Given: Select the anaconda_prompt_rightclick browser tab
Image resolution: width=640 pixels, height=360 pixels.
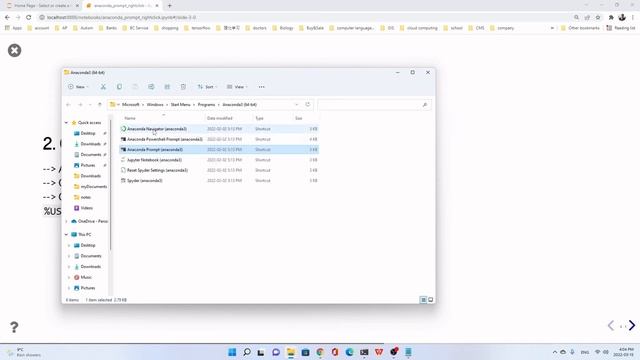Looking at the screenshot, I should click(122, 6).
